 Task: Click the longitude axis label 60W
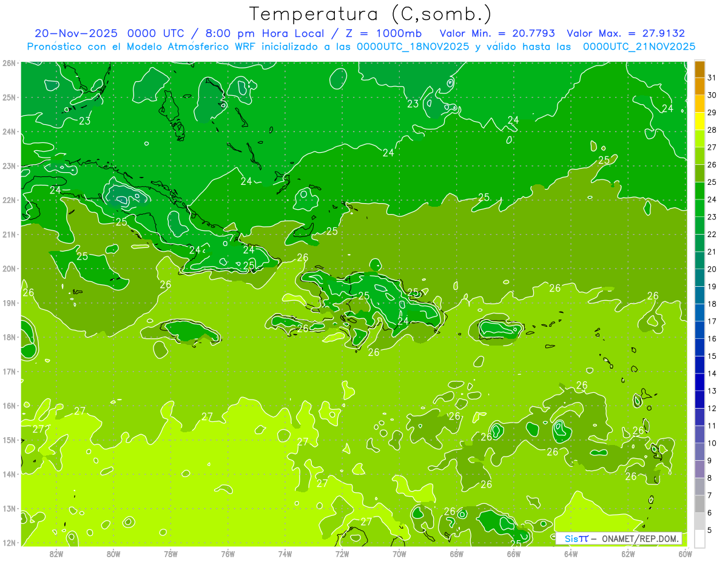tap(686, 553)
